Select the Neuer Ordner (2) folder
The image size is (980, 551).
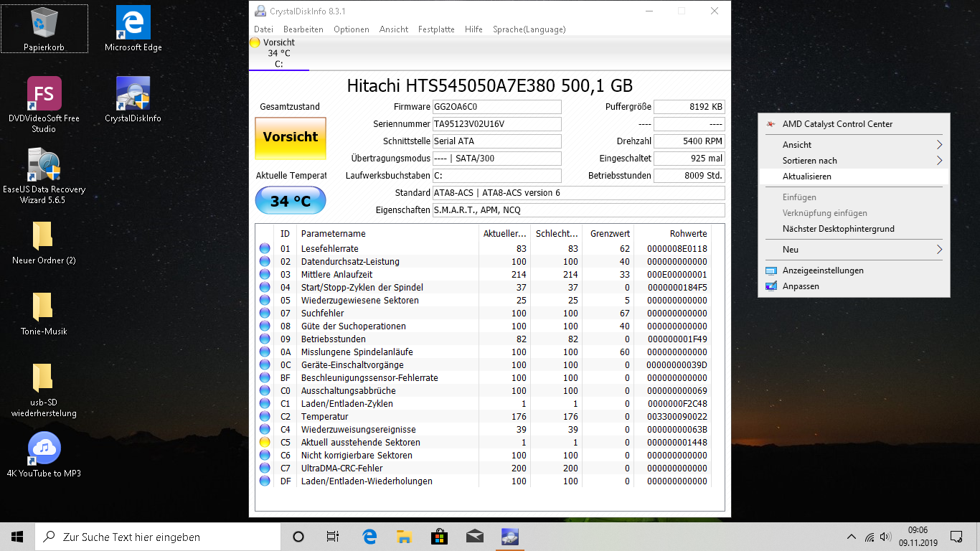coord(44,242)
